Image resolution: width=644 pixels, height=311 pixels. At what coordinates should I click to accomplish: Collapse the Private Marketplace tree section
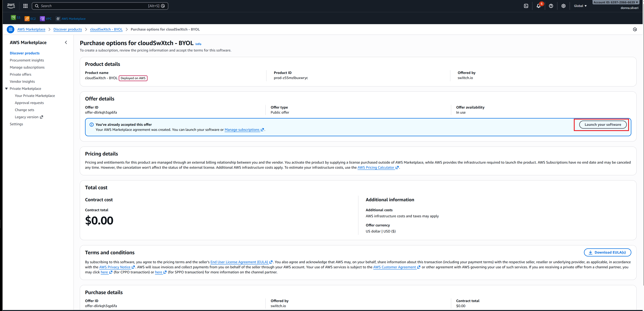7,89
